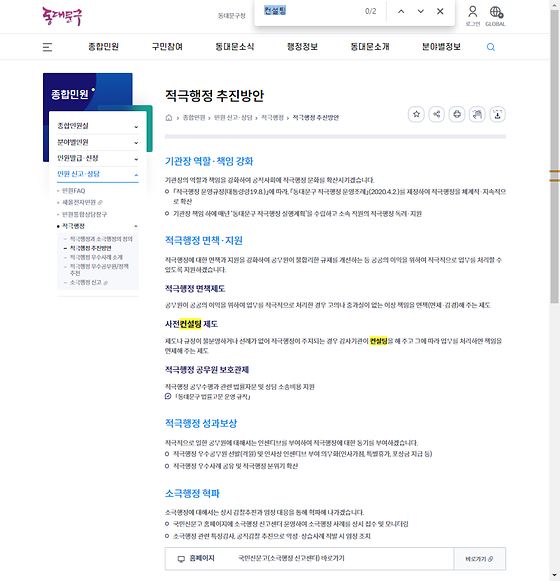Click 국민신문고(소극행정 신고센터) 바로가기 text
The height and width of the screenshot is (581, 560).
coord(291,558)
